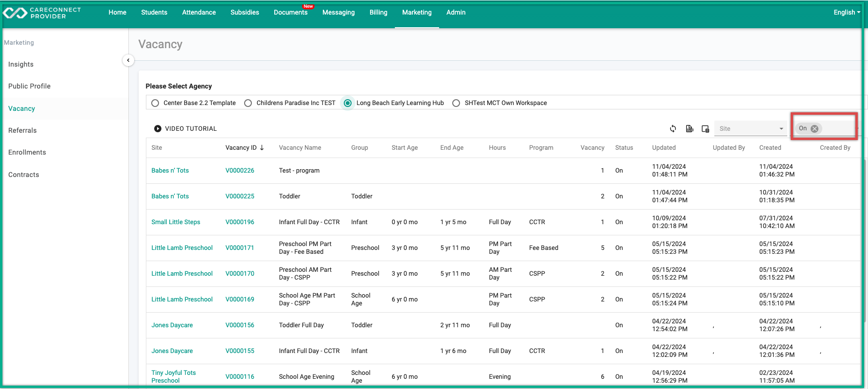Open Jones Daycare link for Toddler Full Day
The image size is (868, 389).
pos(172,325)
